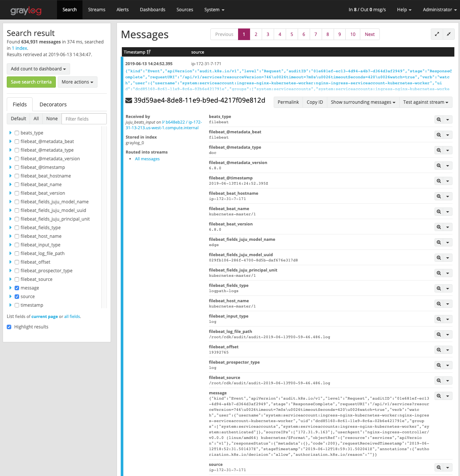Screen dimensions: 460x476
Task: Click magnifier icon for filebeat_host_name
Action: [x=439, y=304]
